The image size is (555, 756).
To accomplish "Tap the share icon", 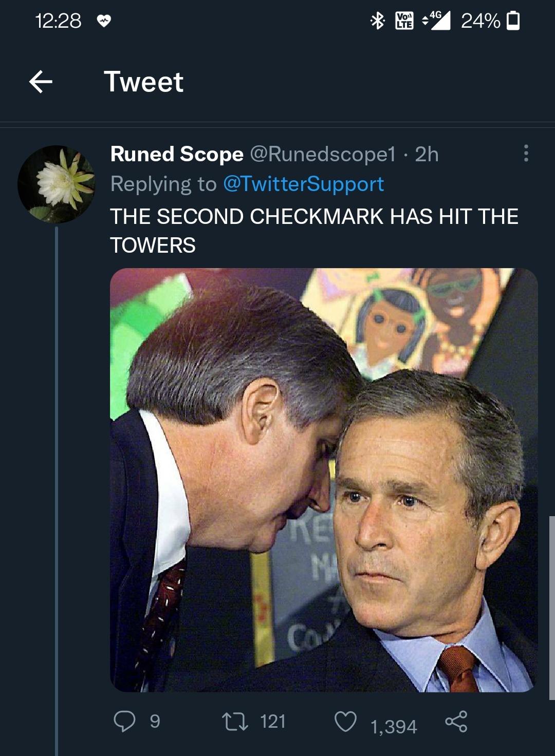I will pyautogui.click(x=456, y=721).
